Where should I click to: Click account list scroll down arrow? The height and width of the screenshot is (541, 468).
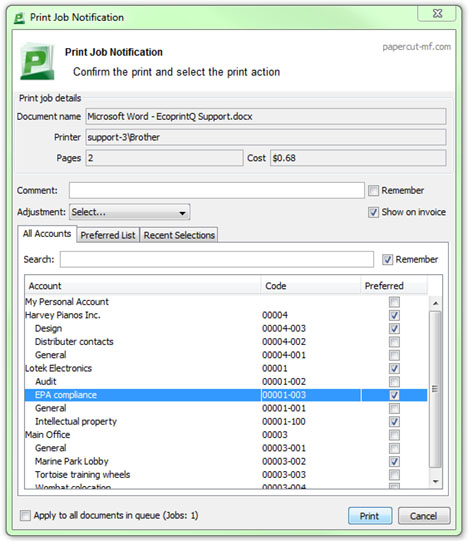coord(436,481)
